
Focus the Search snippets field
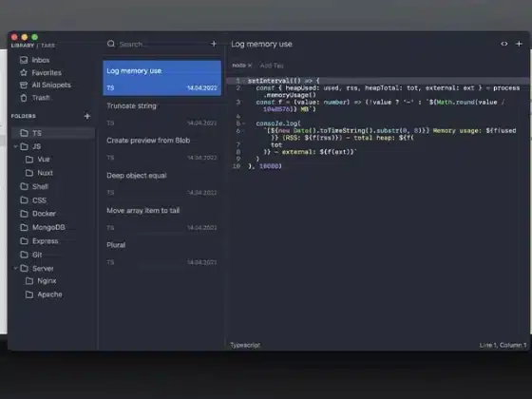tap(162, 44)
